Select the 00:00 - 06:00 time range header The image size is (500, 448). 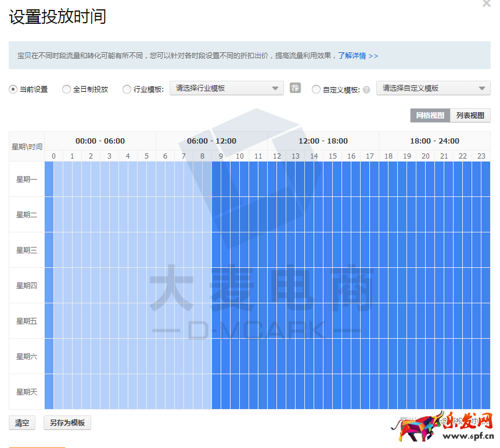pos(100,141)
